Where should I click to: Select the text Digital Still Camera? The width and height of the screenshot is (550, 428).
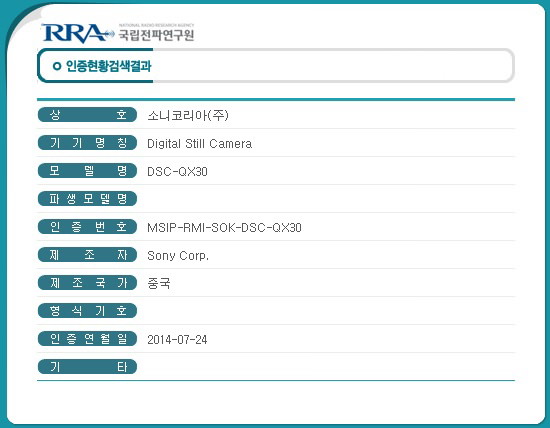click(x=199, y=143)
